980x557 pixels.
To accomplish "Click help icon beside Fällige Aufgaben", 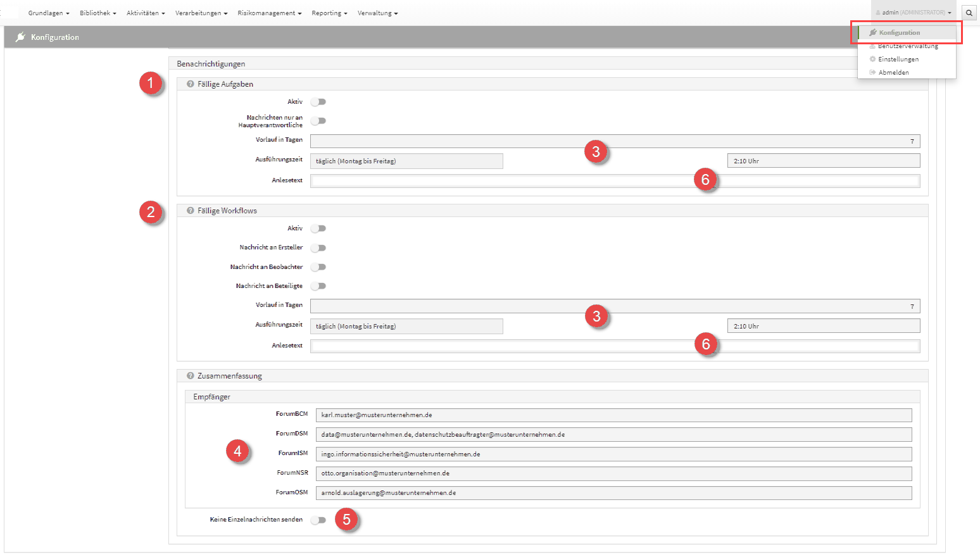I will pyautogui.click(x=190, y=84).
